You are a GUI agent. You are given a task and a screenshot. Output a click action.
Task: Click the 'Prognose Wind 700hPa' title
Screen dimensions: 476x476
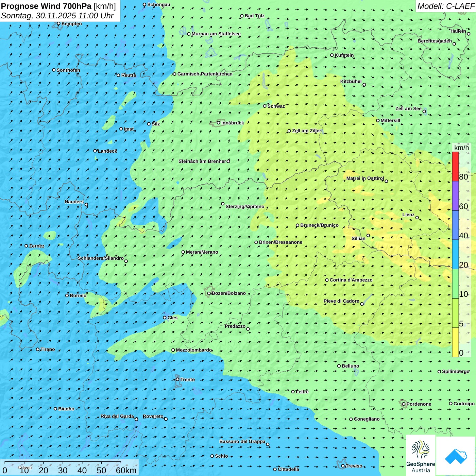(47, 6)
